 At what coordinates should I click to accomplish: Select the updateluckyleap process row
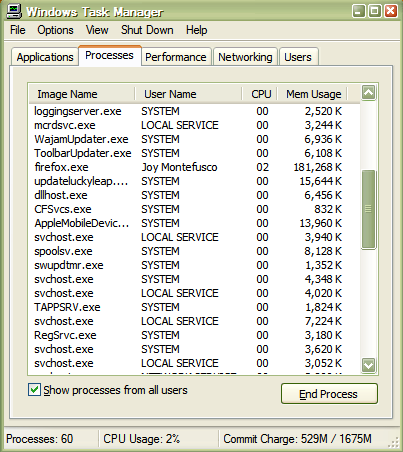pos(194,181)
